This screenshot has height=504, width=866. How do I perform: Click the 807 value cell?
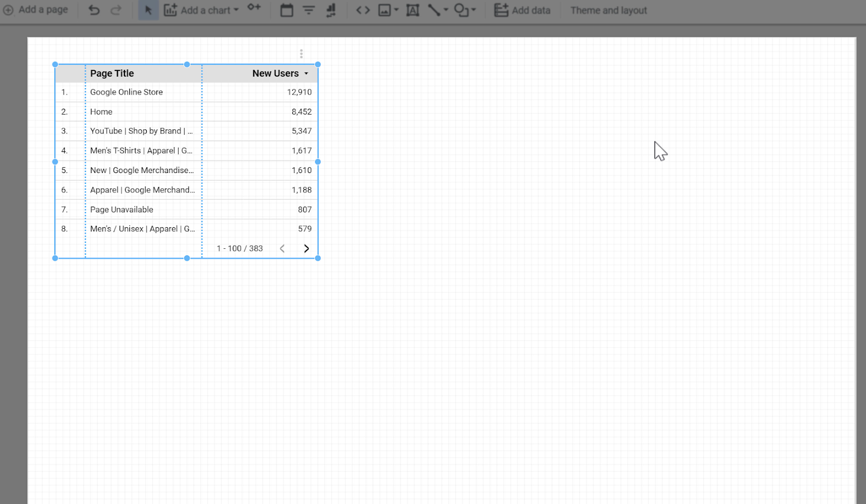point(305,209)
